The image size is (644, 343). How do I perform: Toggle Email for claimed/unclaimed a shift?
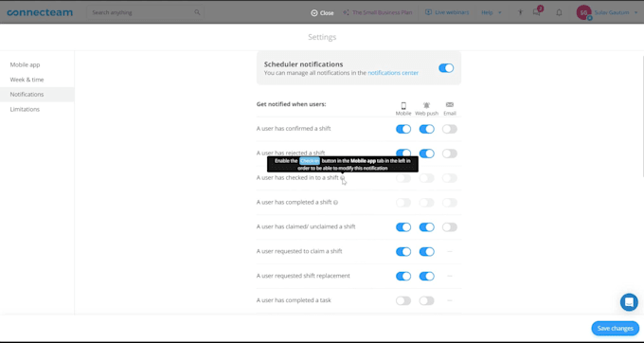(x=450, y=227)
